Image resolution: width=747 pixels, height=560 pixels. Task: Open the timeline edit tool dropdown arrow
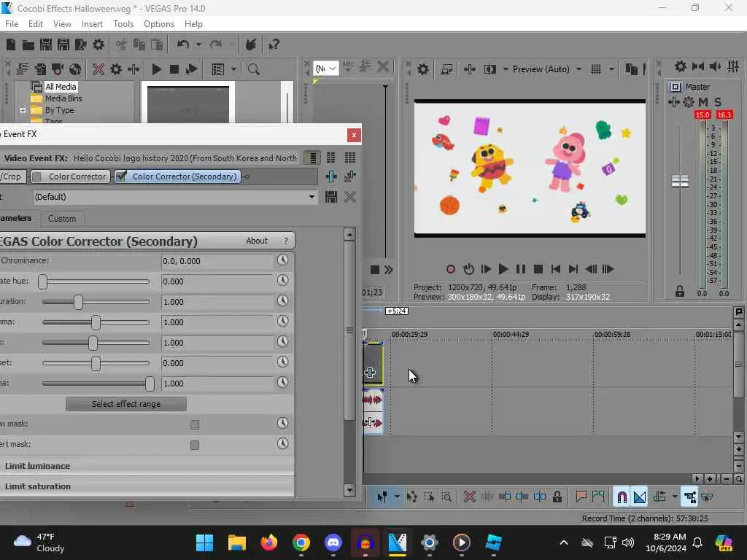pos(396,497)
